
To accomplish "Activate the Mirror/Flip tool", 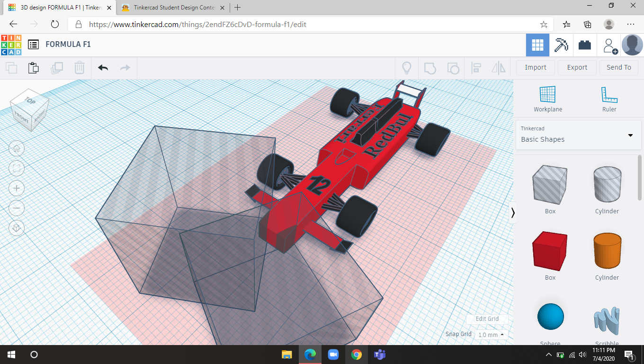I will [x=498, y=68].
